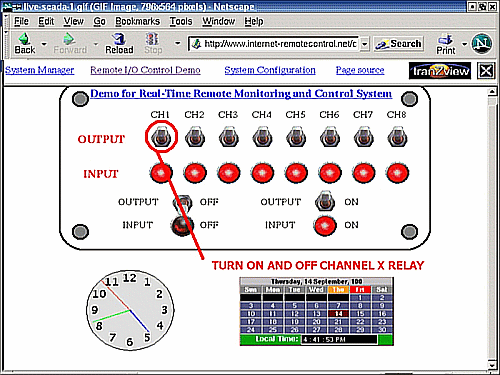The width and height of the screenshot is (500, 375).
Task: Click the vertical scrollbar up arrow
Action: [x=492, y=91]
